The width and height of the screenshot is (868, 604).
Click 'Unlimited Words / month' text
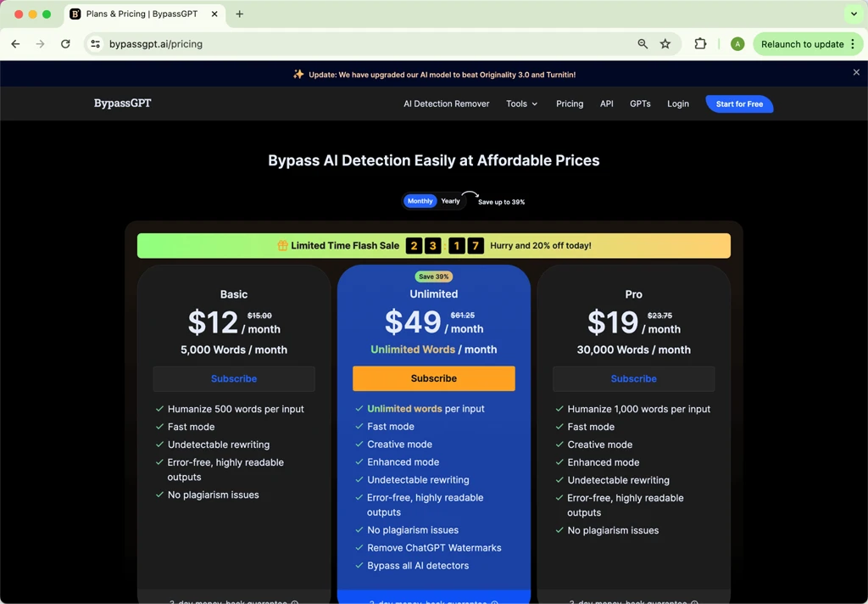tap(433, 350)
